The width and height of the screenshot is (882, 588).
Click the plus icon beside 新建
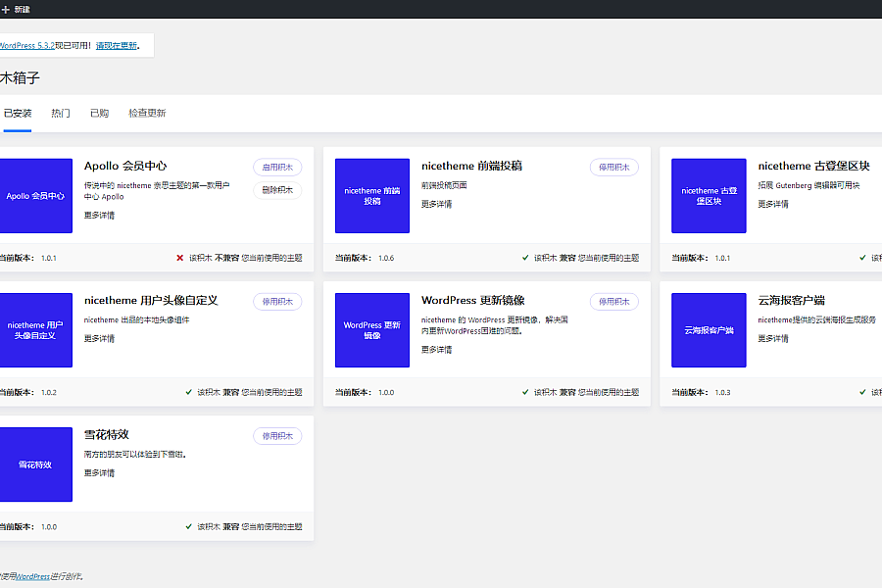6,10
